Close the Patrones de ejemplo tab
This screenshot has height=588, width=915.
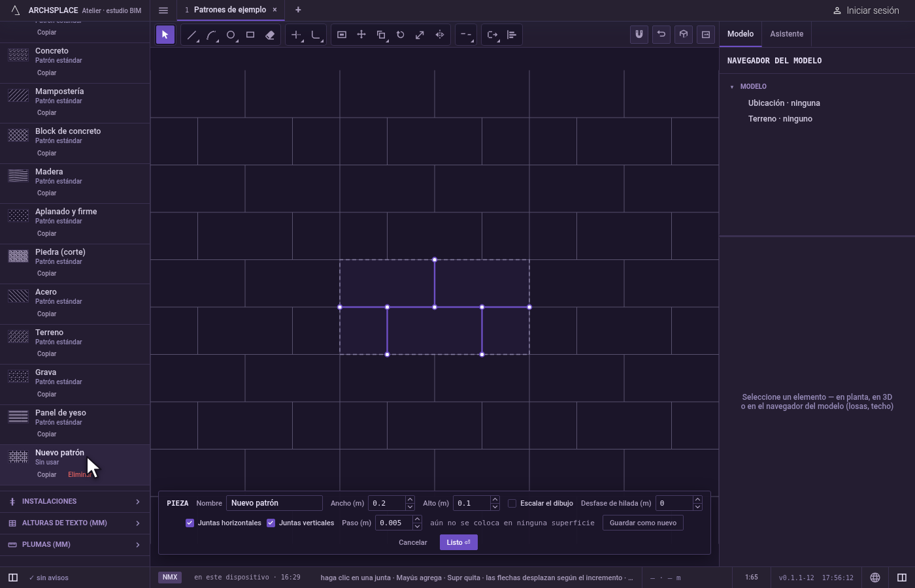[274, 10]
